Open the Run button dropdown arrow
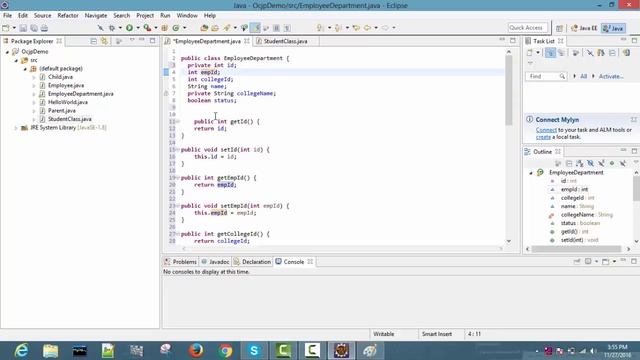The width and height of the screenshot is (640, 360). [138, 28]
